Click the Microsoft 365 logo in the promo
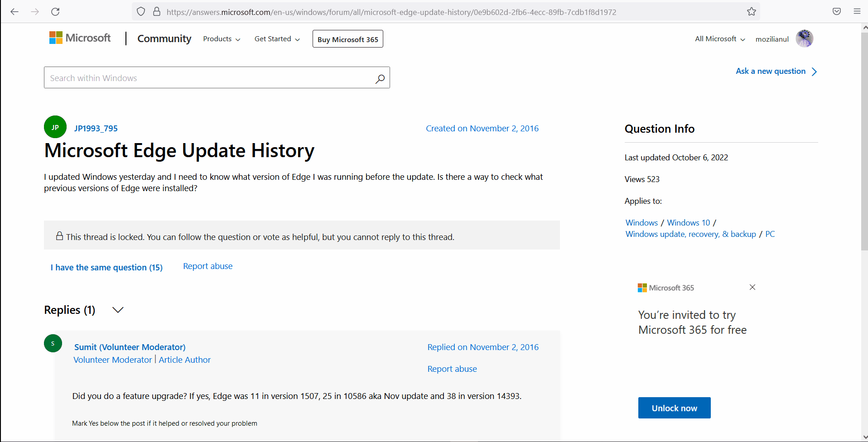This screenshot has height=442, width=868. pos(641,288)
